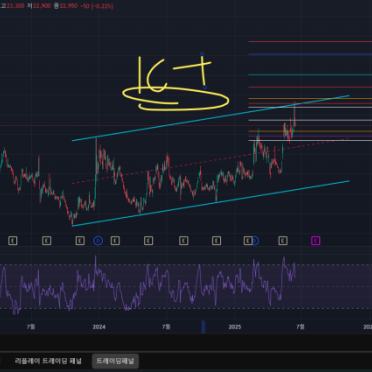Click the blue marker on the time axis
This screenshot has height=372, width=372.
pos(203,327)
